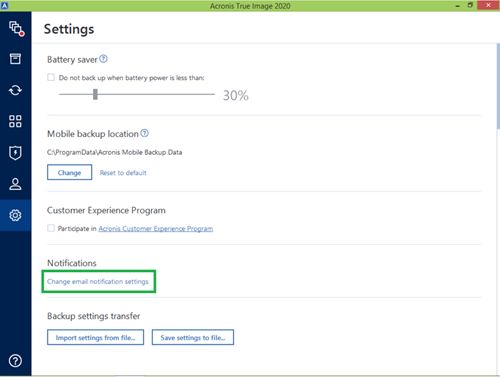Restore down the Acronis window

tap(470, 5)
